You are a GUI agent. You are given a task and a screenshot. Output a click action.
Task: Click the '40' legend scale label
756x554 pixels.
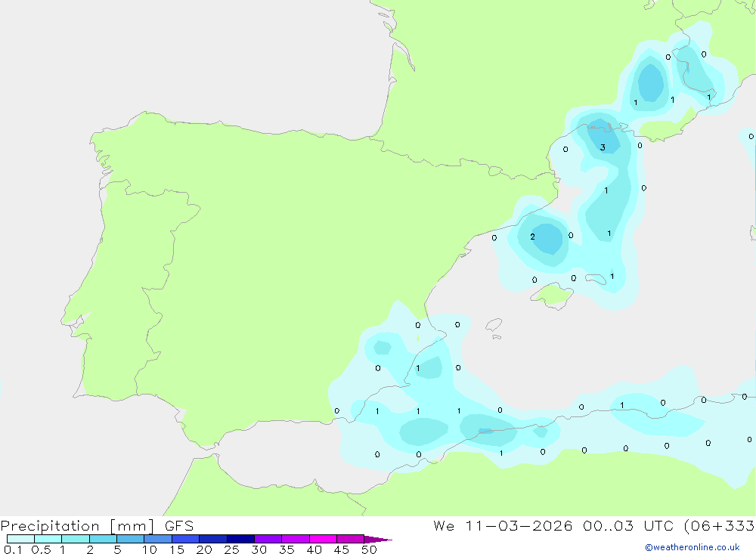coord(314,549)
